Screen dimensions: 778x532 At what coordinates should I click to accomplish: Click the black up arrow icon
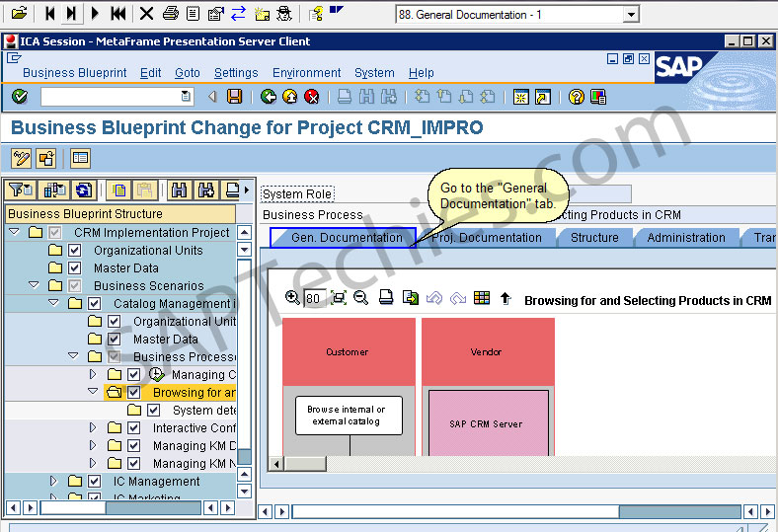tap(506, 297)
